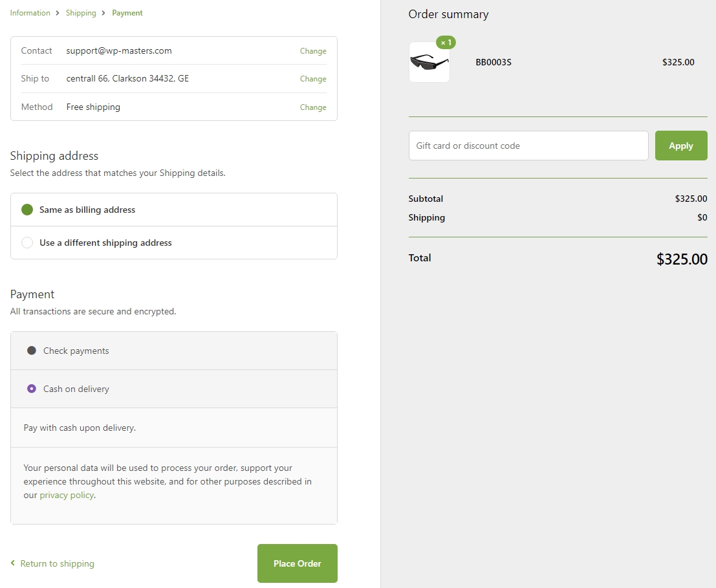This screenshot has height=588, width=716.
Task: Change the shipping Method
Action: 313,107
